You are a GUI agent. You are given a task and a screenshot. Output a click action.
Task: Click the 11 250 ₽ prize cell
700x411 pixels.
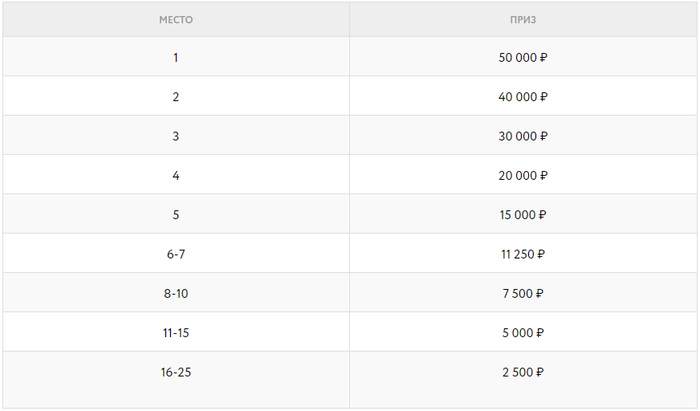pos(523,254)
